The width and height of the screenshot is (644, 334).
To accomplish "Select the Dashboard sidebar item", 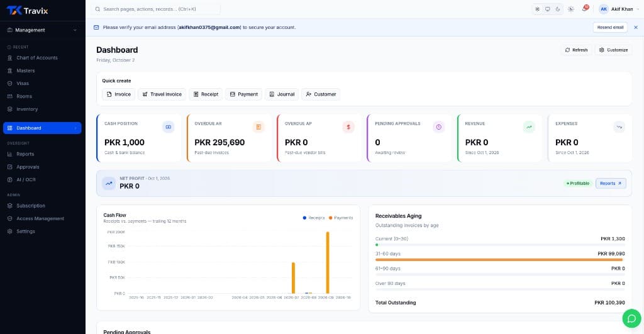I will pyautogui.click(x=42, y=128).
